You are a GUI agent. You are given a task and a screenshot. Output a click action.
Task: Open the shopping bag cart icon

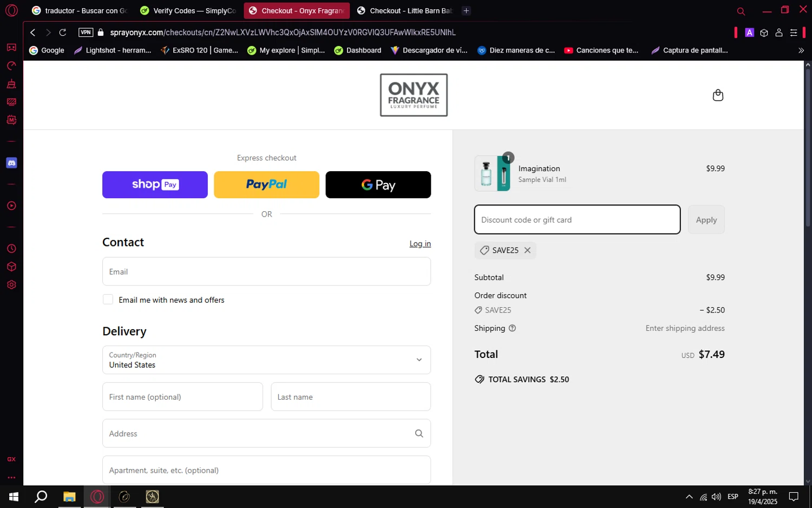718,95
